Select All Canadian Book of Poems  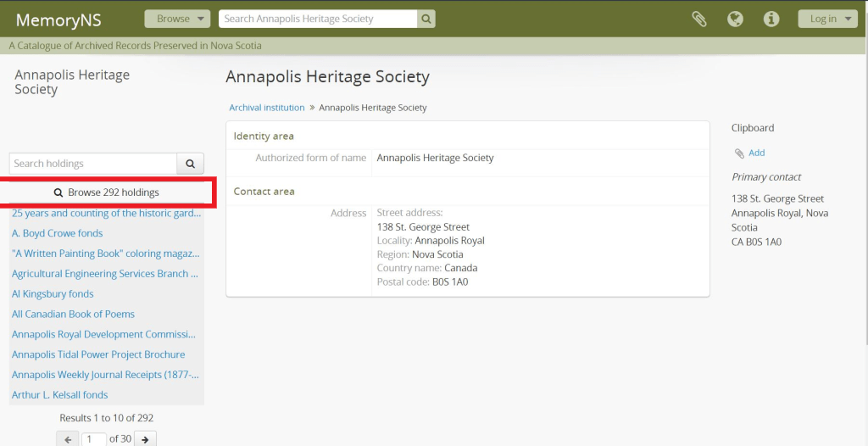point(73,314)
